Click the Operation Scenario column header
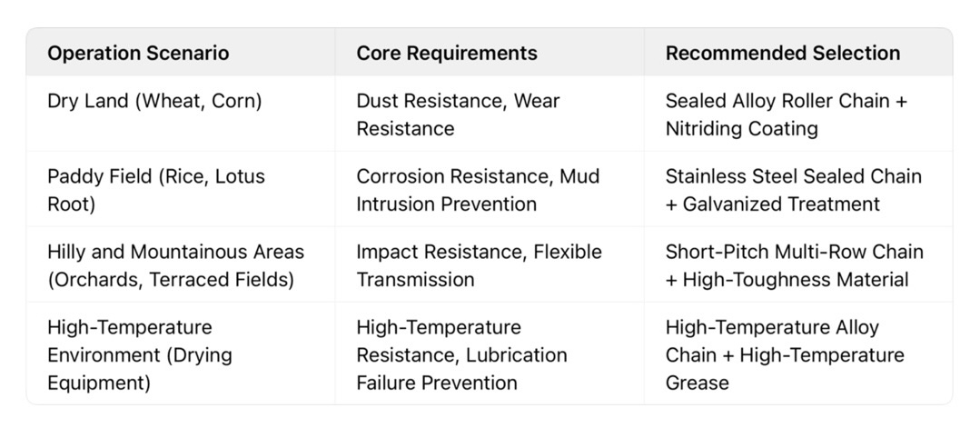 [138, 53]
